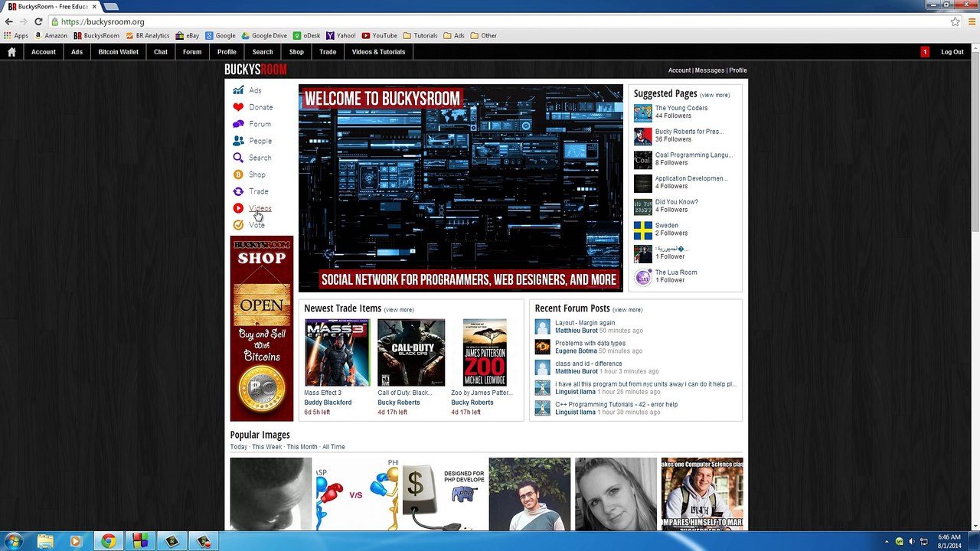Viewport: 980px width, 551px height.
Task: Open the Ads bookmarks folder
Action: pos(454,35)
